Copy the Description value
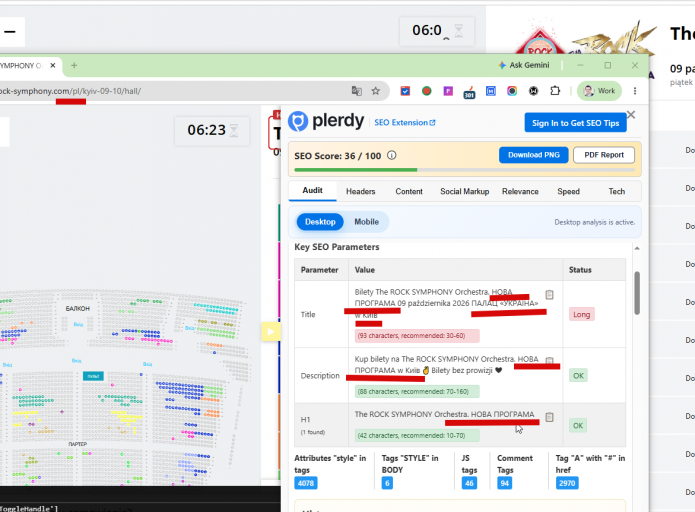The image size is (695, 512). pos(549,361)
